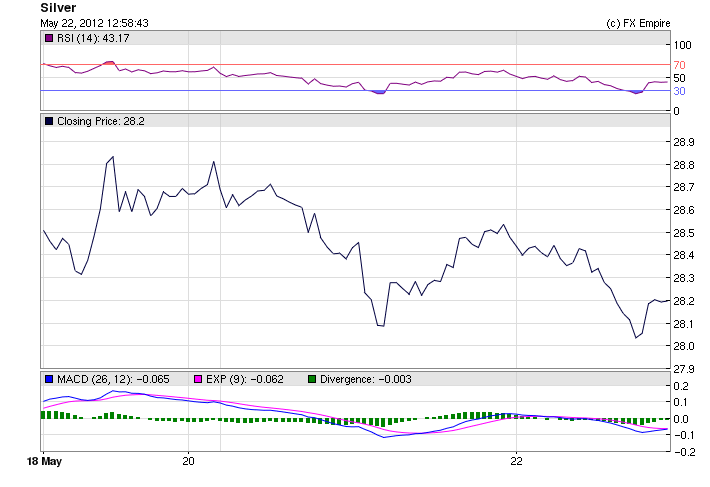Click the red '70' RSI axis label
Screen dimensions: 710x487
679,65
